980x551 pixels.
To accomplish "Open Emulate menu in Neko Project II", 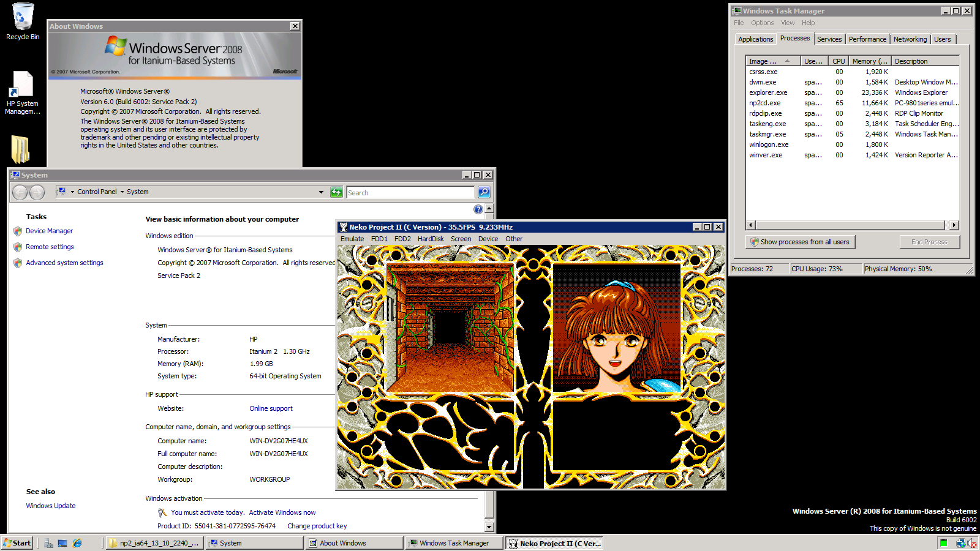I will click(x=352, y=239).
